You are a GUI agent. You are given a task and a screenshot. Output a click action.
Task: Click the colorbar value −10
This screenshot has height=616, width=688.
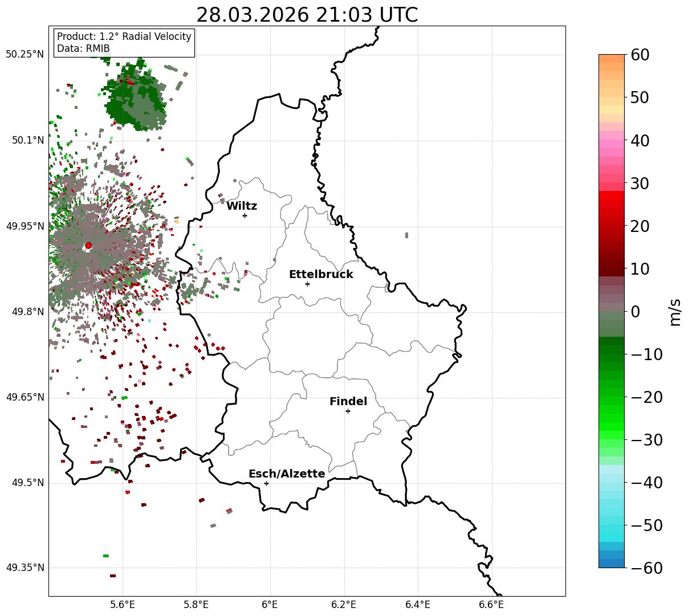tap(646, 354)
